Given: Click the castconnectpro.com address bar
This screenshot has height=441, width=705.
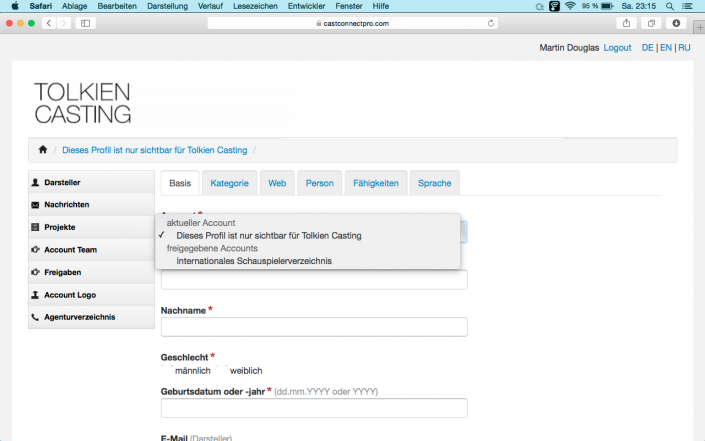Looking at the screenshot, I should coord(352,23).
